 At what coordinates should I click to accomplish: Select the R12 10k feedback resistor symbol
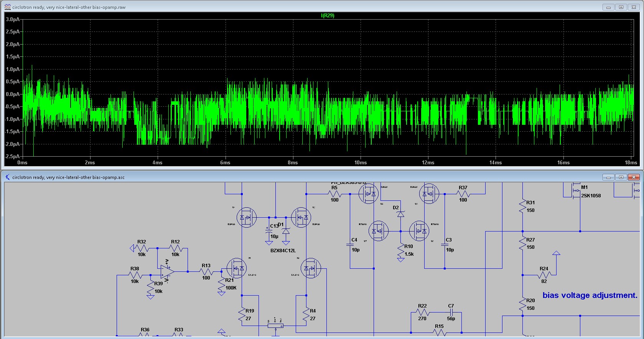coord(175,248)
